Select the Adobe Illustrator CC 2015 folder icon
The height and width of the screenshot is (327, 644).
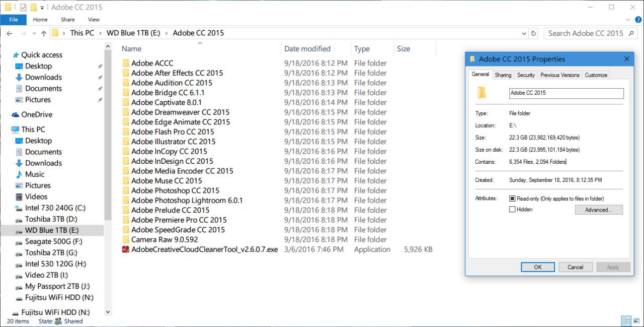126,142
